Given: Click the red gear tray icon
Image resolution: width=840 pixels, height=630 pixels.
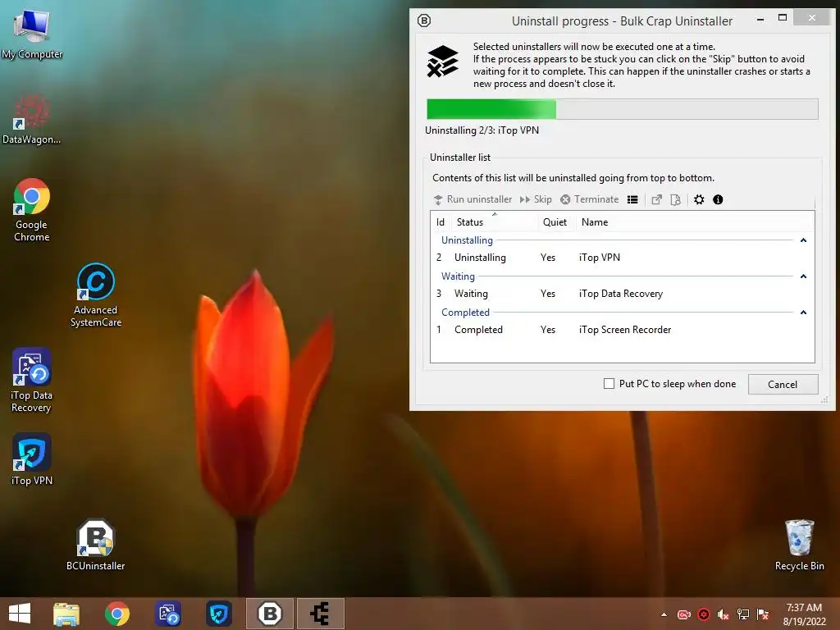Looking at the screenshot, I should click(704, 614).
